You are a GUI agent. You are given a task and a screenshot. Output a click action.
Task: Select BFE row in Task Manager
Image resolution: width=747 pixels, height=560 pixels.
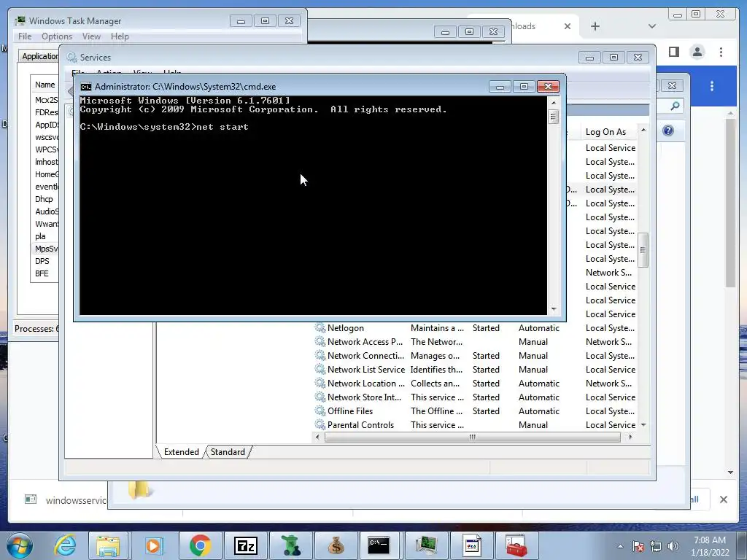[x=45, y=273]
